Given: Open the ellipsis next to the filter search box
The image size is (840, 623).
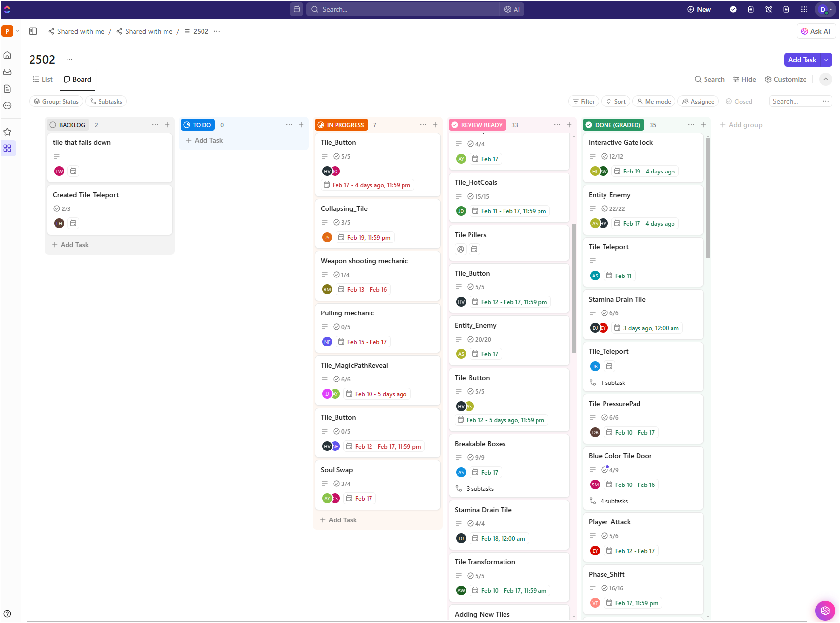Looking at the screenshot, I should 826,101.
